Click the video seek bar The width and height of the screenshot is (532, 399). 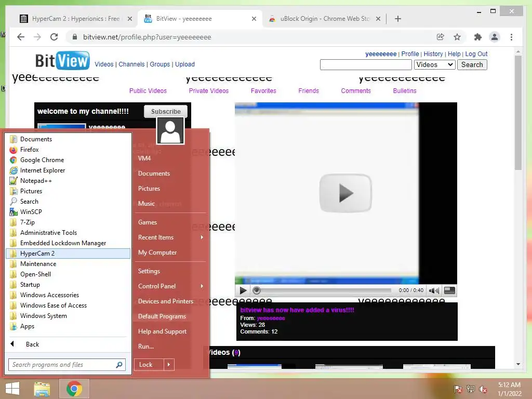(x=322, y=290)
